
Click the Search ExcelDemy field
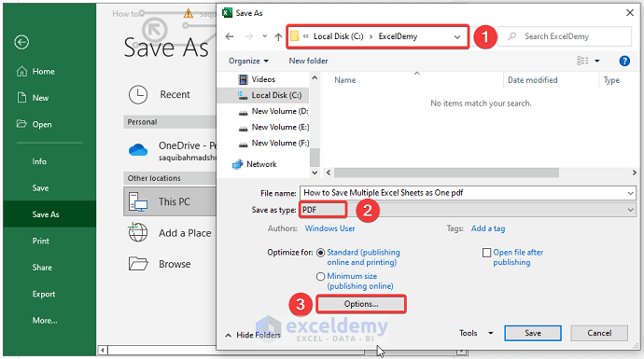565,36
